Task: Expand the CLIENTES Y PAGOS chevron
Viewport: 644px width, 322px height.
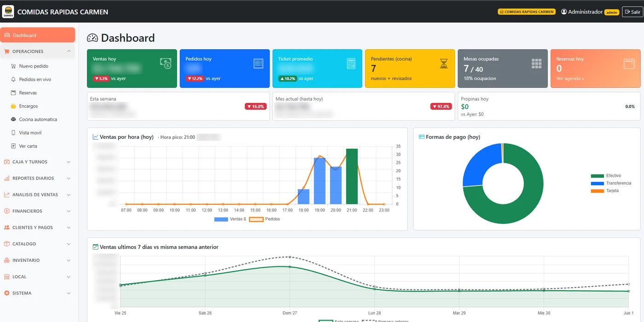Action: pos(69,227)
